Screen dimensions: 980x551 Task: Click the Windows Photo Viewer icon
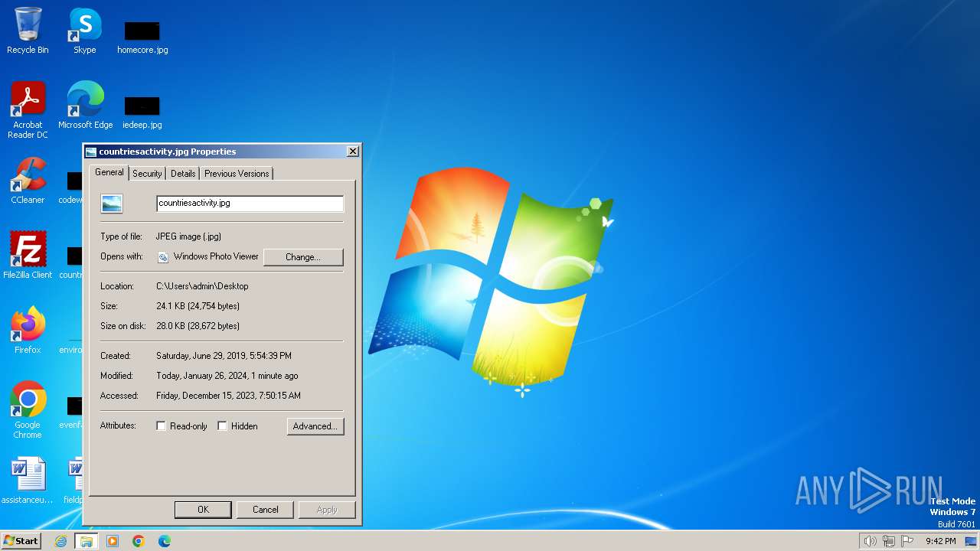(x=162, y=257)
